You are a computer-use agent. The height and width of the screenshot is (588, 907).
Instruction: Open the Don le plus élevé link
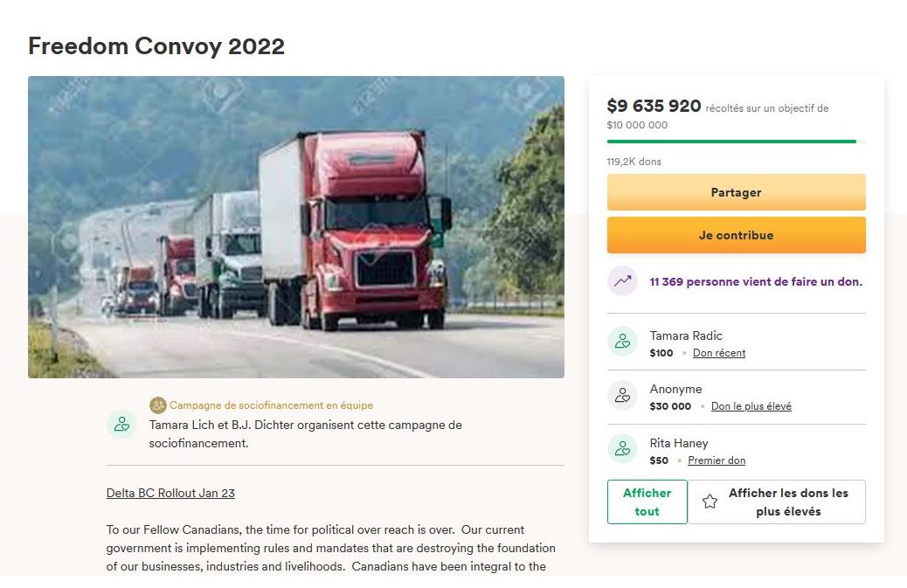[x=751, y=406]
